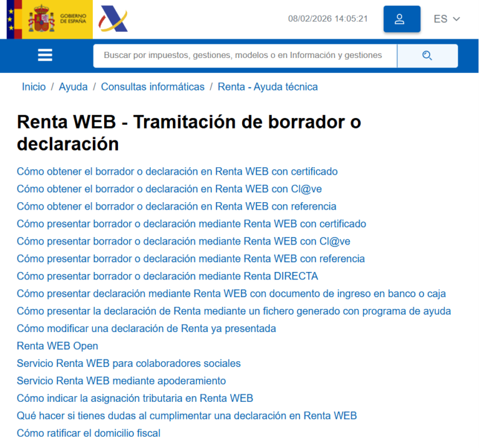Click the Agencia Tributaria logo
This screenshot has width=479, height=448.
[x=113, y=19]
